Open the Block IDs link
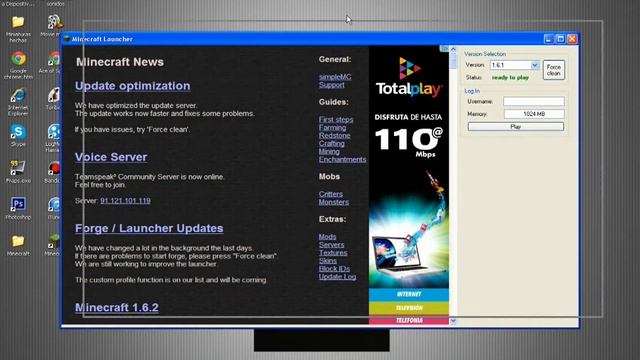 pyautogui.click(x=334, y=269)
